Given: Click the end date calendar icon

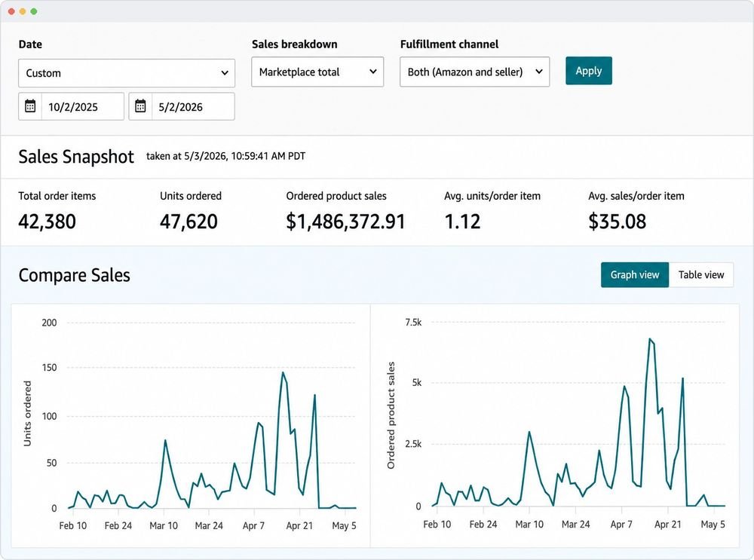Looking at the screenshot, I should click(x=140, y=106).
